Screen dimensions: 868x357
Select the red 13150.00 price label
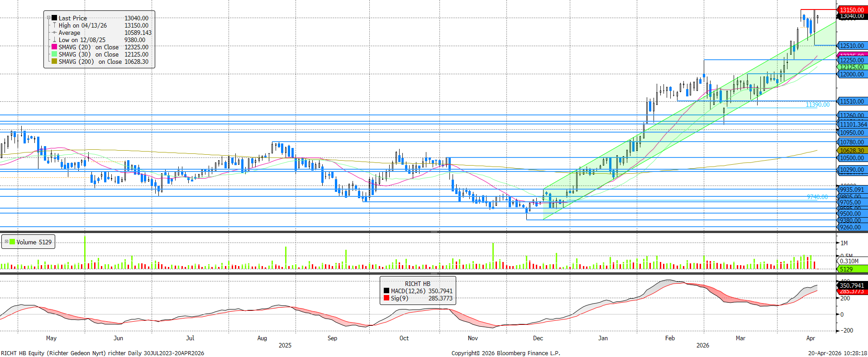(x=852, y=10)
